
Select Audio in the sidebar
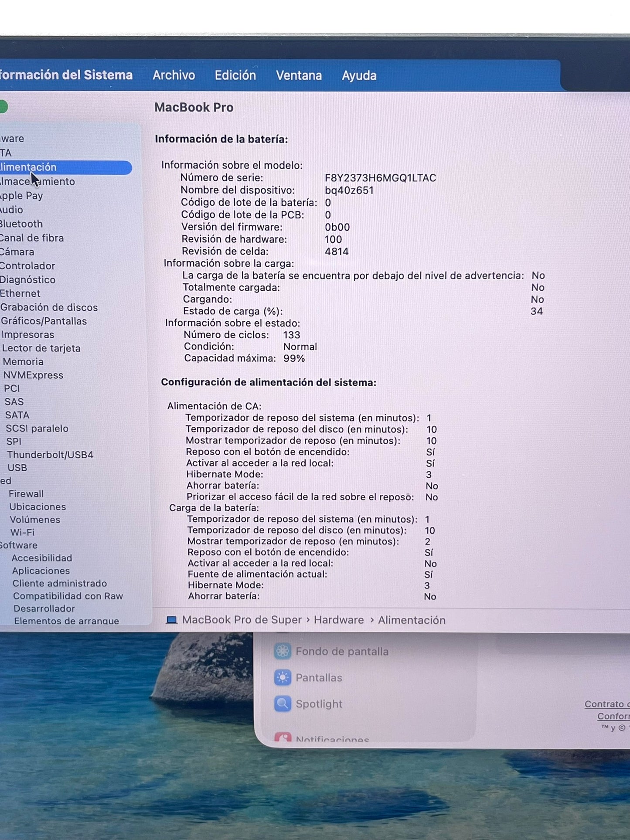pos(11,210)
